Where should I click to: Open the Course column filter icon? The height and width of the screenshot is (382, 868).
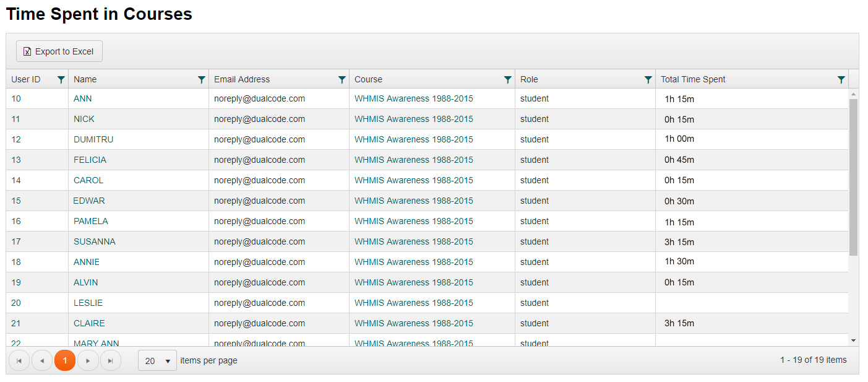coord(507,79)
